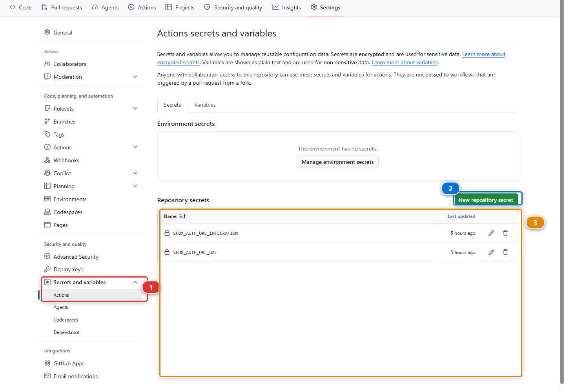Click the Environments icon in sidebar
The height and width of the screenshot is (392, 565).
[x=47, y=199]
